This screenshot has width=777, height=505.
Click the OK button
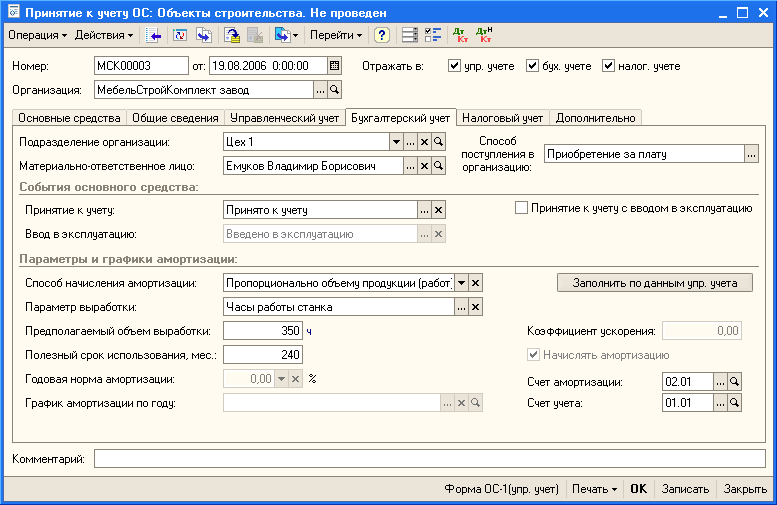[638, 489]
